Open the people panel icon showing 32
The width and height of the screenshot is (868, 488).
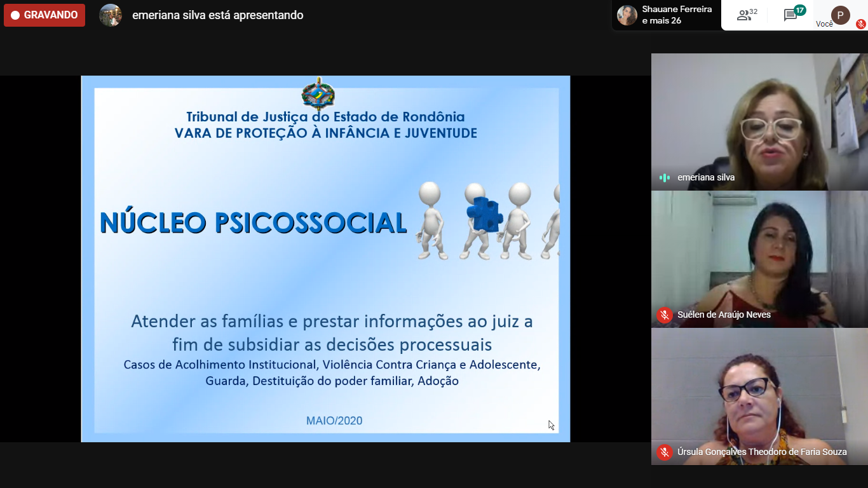[x=747, y=15]
